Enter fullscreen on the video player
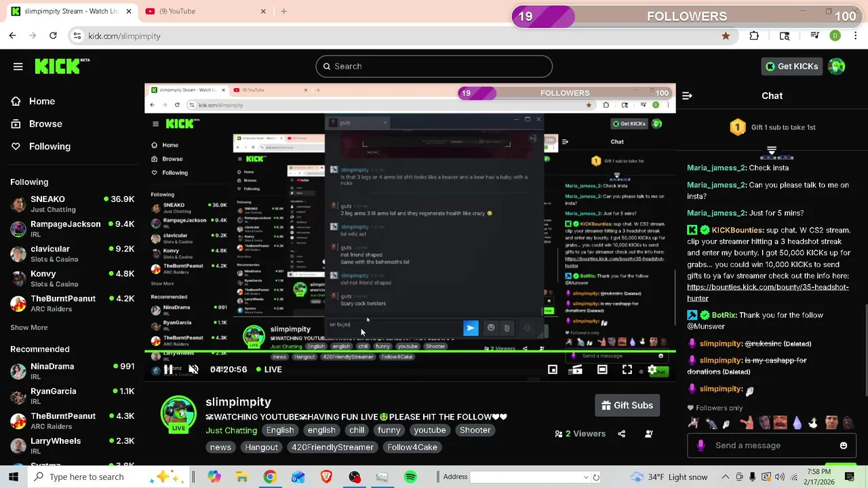 (x=627, y=370)
